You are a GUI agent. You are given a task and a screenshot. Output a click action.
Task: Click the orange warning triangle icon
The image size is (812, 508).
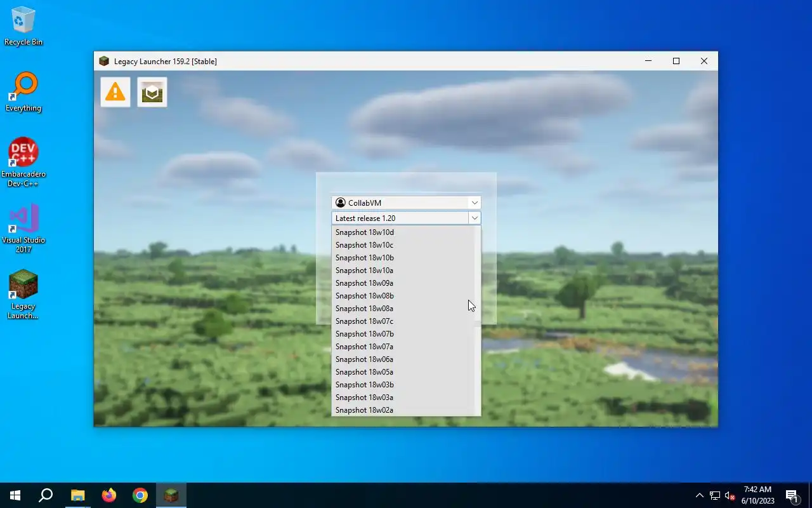[x=115, y=92]
